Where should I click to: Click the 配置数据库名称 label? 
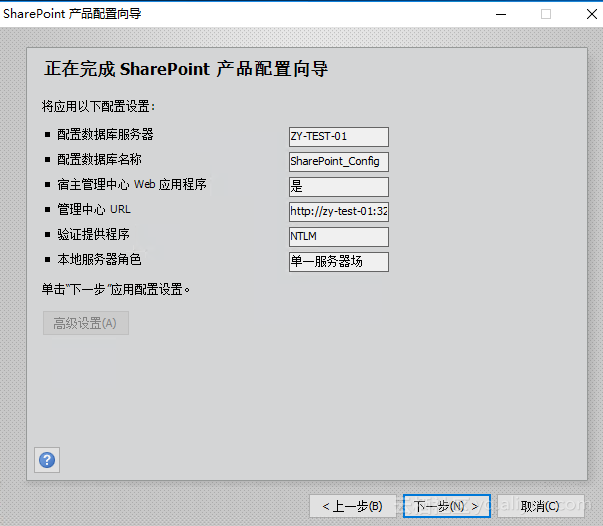click(x=99, y=160)
